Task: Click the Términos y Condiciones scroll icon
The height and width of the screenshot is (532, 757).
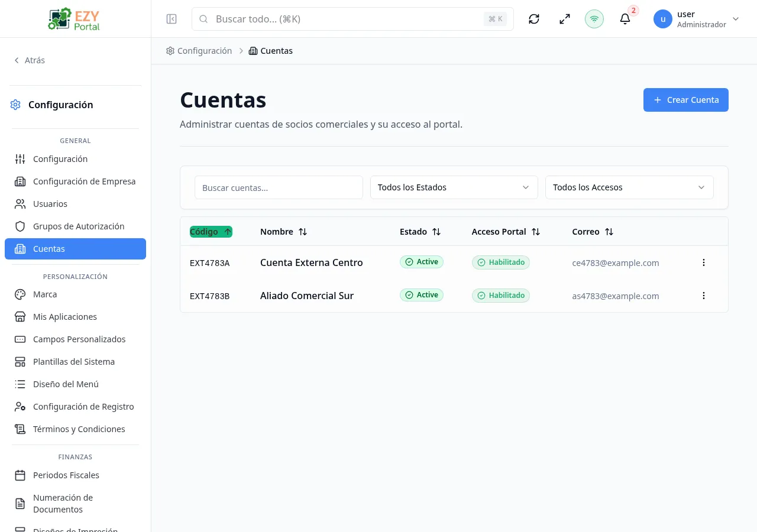Action: coord(20,429)
